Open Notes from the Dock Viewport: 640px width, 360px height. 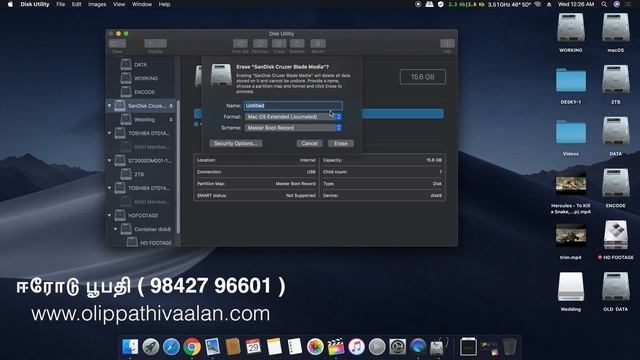point(274,347)
